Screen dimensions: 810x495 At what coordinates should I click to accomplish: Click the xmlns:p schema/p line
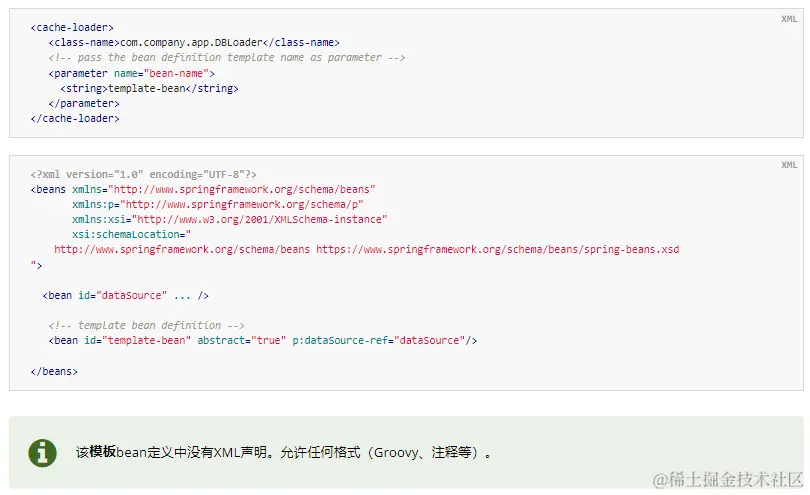pyautogui.click(x=217, y=205)
